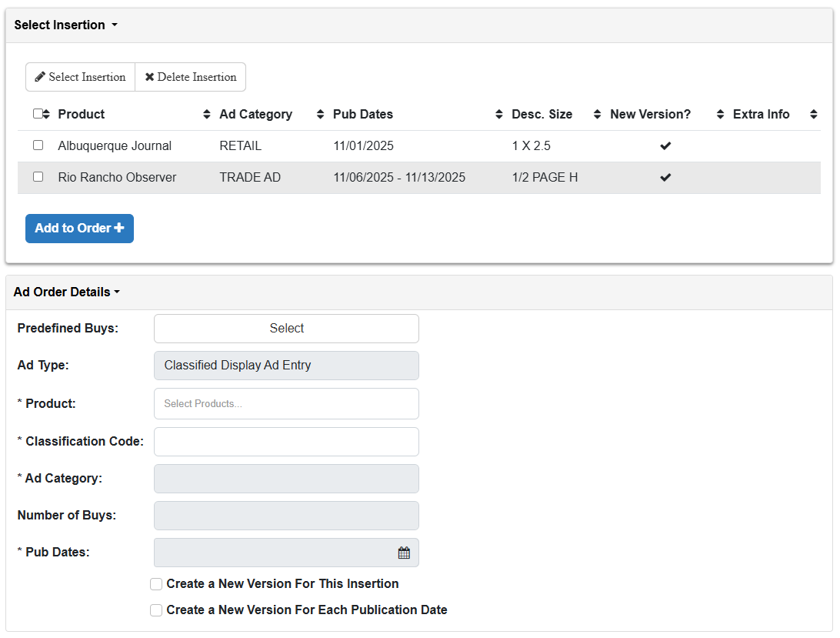Sort by Extra Info column arrows
The height and width of the screenshot is (638, 840).
click(813, 114)
